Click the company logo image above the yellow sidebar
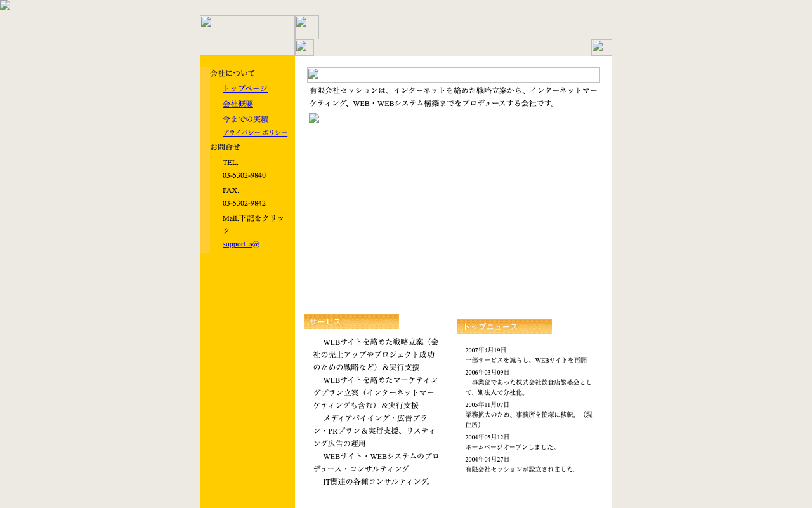The height and width of the screenshot is (508, 812). (x=247, y=36)
